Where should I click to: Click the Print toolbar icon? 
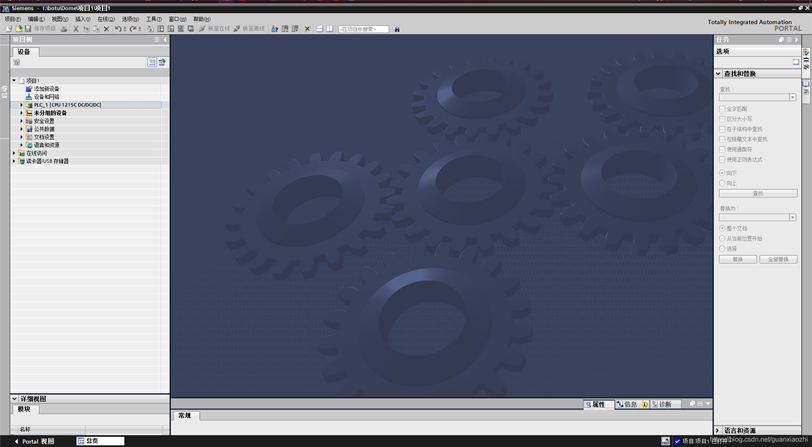click(x=64, y=29)
